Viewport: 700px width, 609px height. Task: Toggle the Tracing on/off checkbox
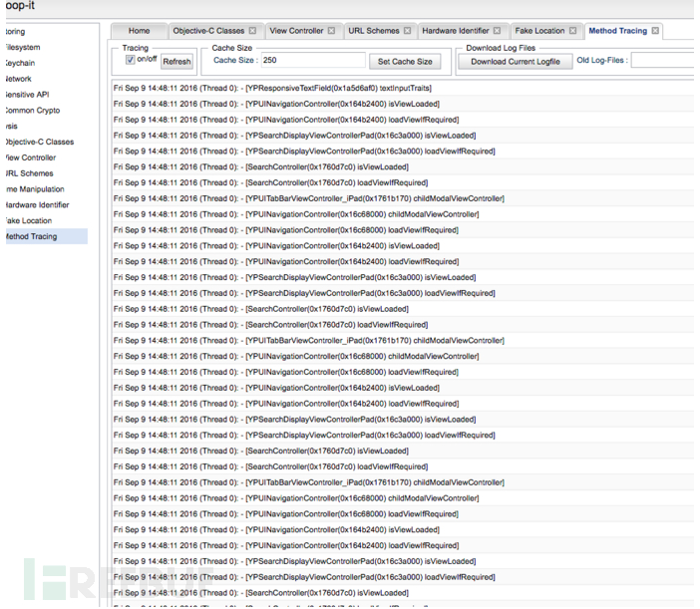[x=131, y=60]
